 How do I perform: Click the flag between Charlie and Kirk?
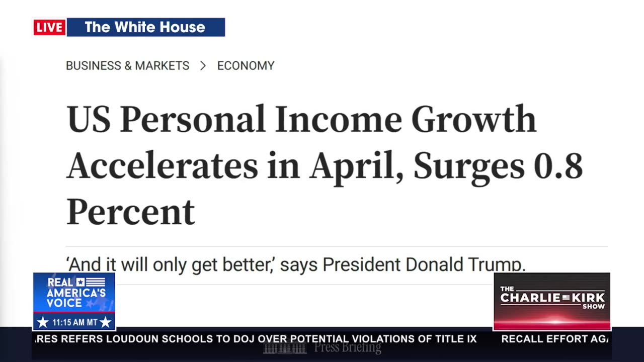566,298
